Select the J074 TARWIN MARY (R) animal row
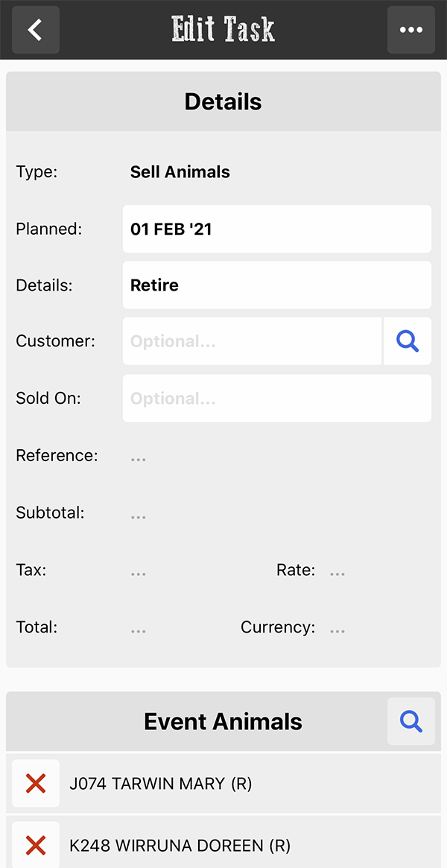The height and width of the screenshot is (868, 447). click(x=223, y=783)
